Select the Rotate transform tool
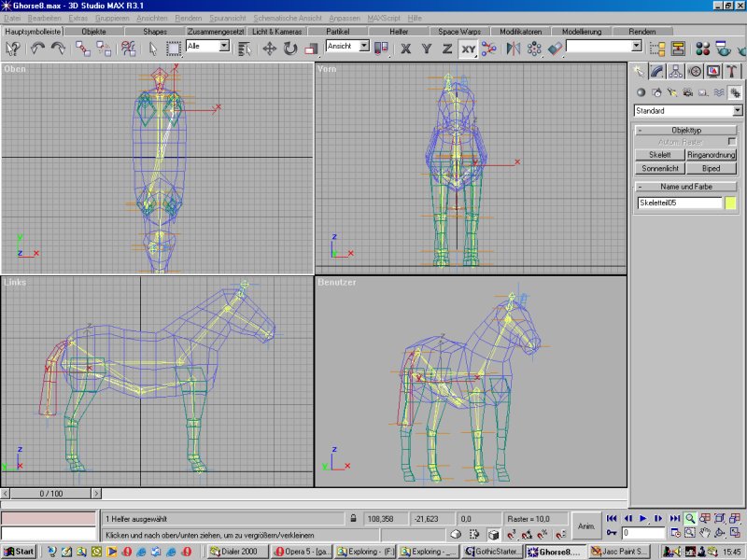Screen dimensions: 747x560 coord(290,48)
